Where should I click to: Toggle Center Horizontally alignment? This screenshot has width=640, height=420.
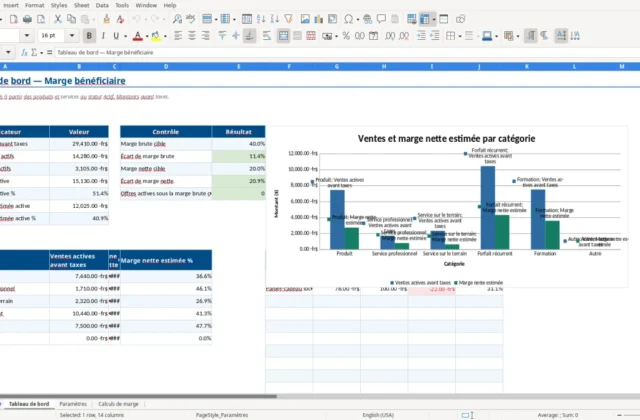click(191, 36)
